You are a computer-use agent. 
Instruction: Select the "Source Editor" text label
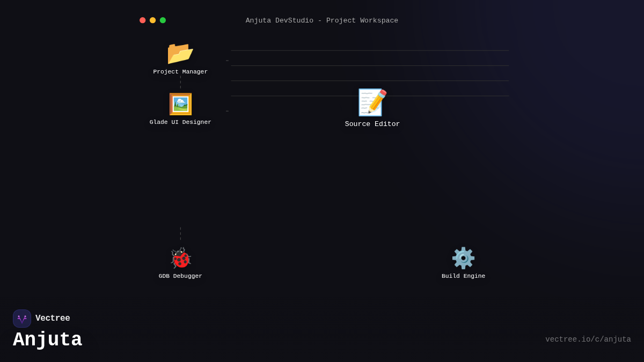(x=372, y=124)
